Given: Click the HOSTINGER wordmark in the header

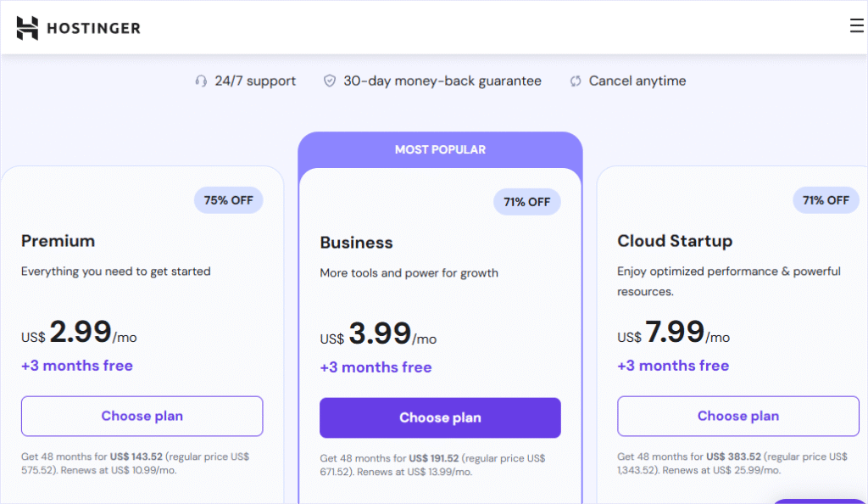Looking at the screenshot, I should 96,28.
